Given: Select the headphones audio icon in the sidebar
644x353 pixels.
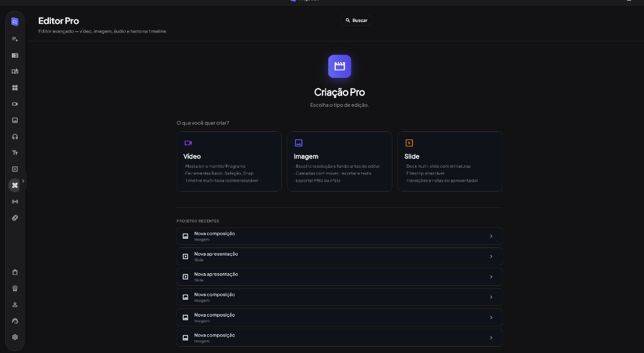Looking at the screenshot, I should point(15,136).
